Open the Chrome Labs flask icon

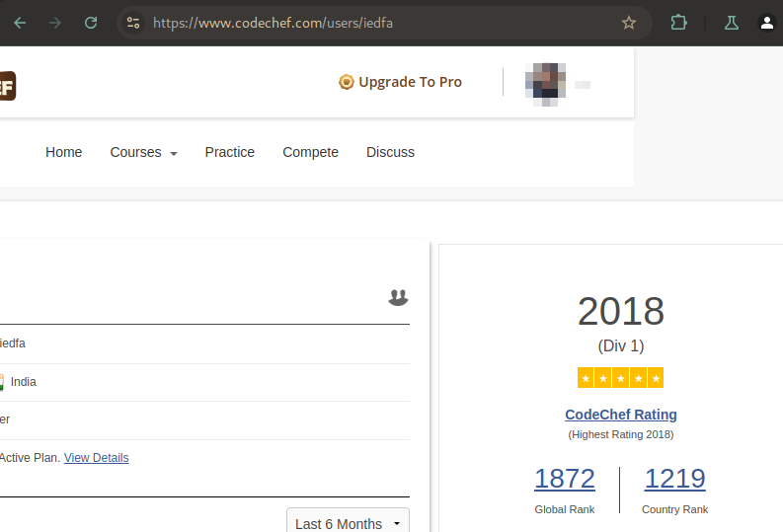732,23
